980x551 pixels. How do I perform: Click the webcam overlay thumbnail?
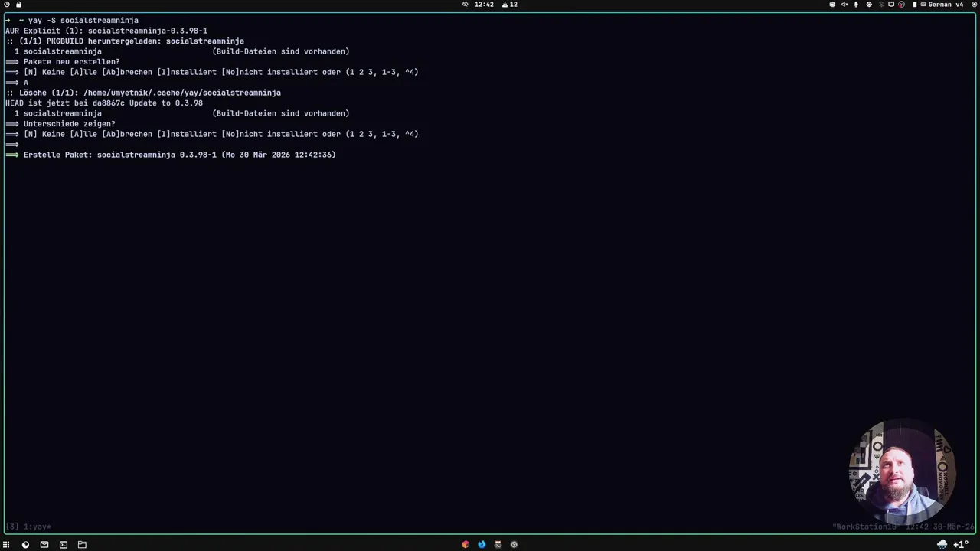[902, 471]
